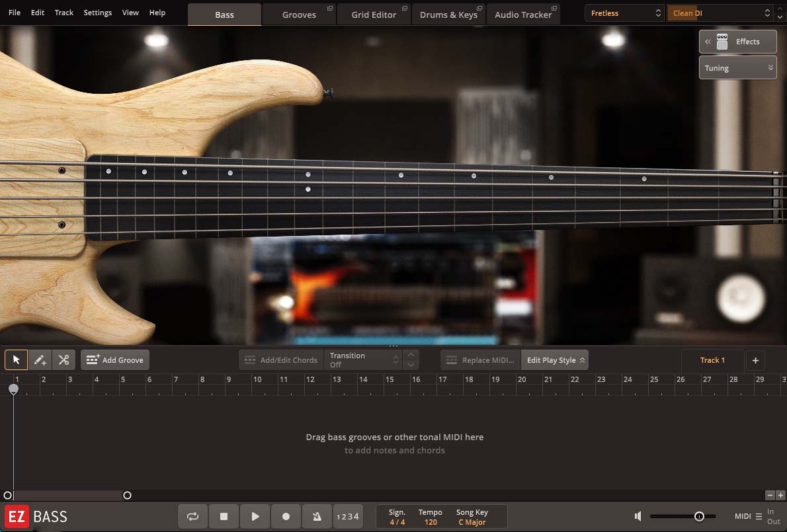Open the Track menu
This screenshot has width=787, height=532.
click(x=63, y=12)
